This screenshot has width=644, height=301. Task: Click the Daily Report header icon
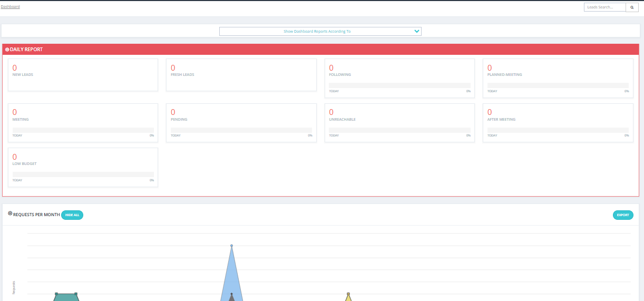click(x=7, y=50)
